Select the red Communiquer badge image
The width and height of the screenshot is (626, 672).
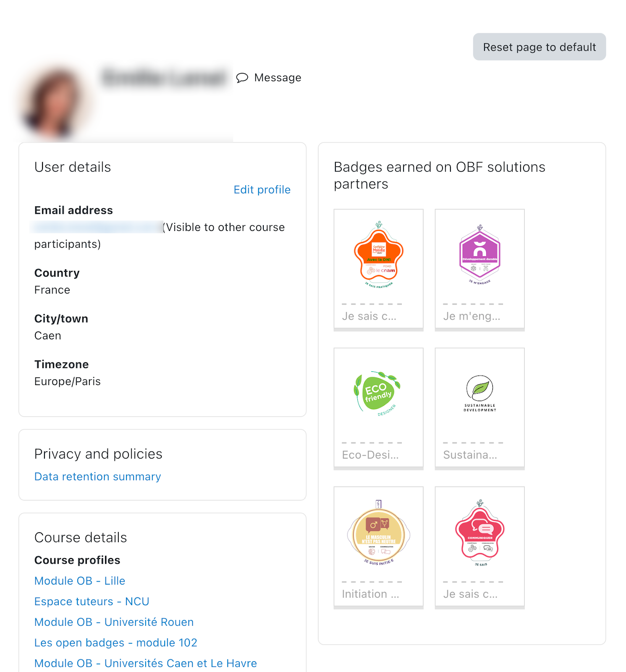coord(479,533)
